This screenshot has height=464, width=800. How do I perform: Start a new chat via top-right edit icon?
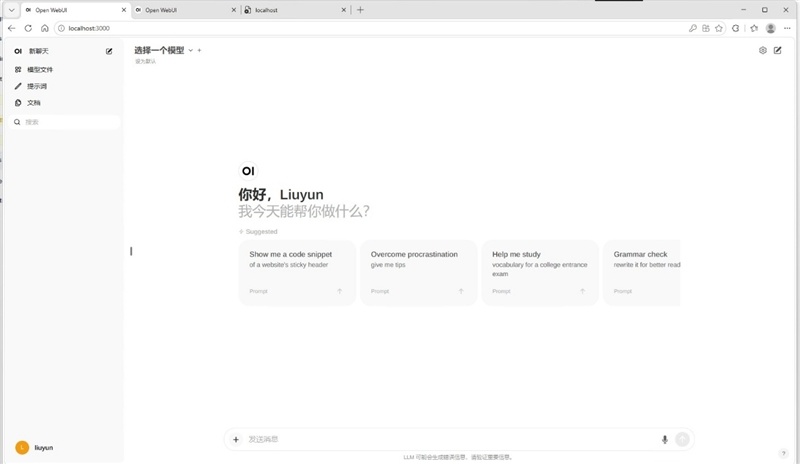778,50
